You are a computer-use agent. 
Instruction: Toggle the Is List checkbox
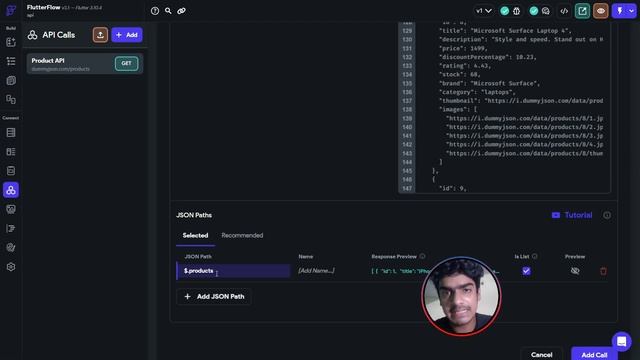tap(526, 271)
